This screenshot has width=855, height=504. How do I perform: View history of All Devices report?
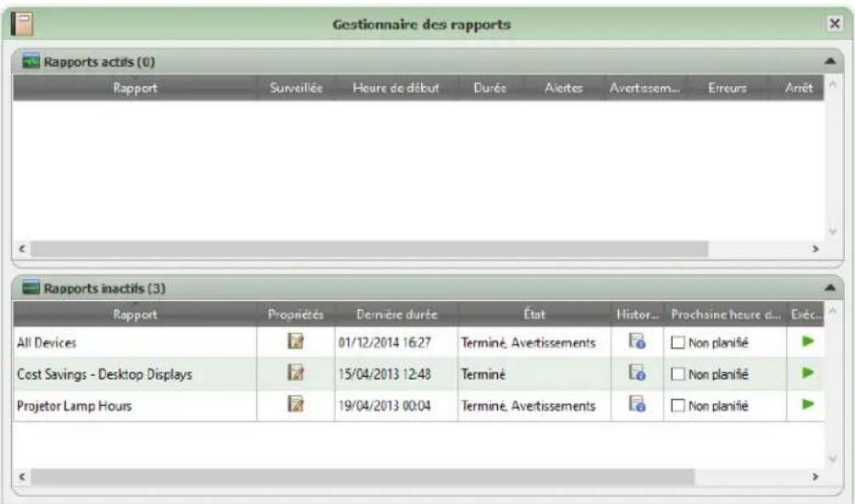pyautogui.click(x=637, y=341)
